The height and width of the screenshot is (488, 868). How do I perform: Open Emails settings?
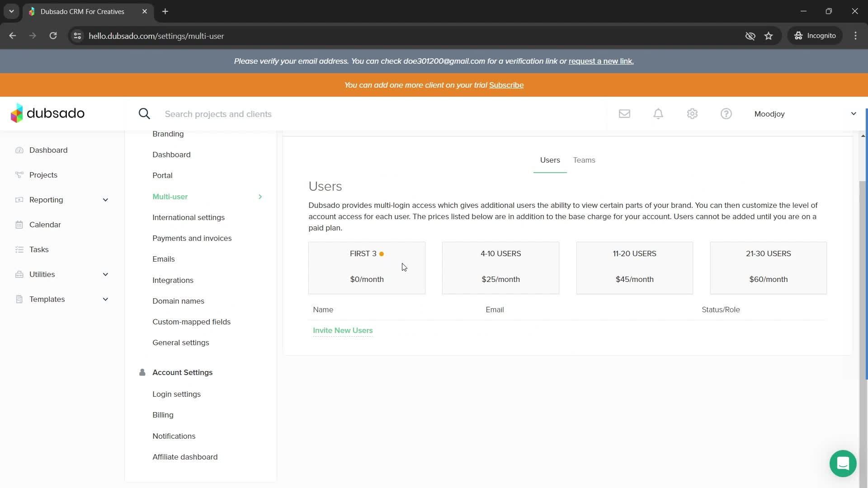(x=164, y=259)
